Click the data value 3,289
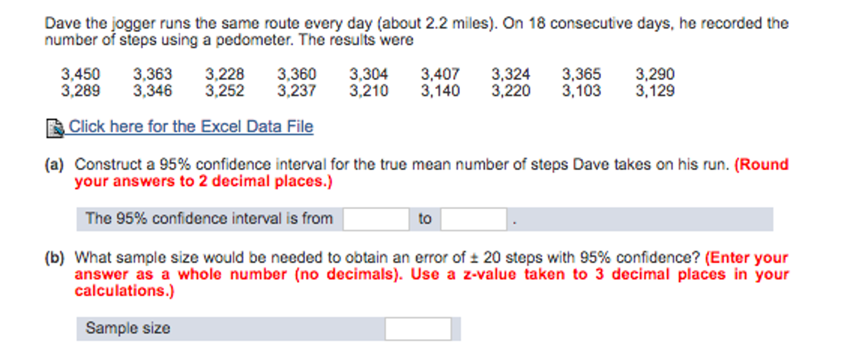 coord(81,91)
